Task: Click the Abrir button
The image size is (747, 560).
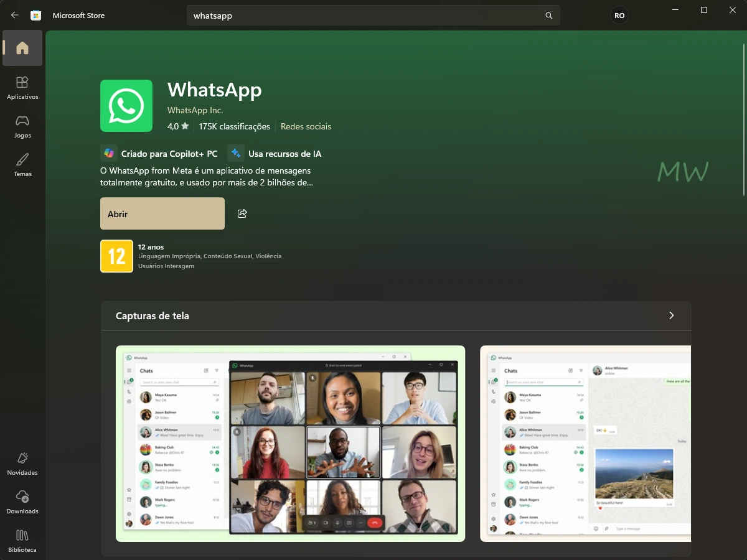Action: pyautogui.click(x=162, y=213)
